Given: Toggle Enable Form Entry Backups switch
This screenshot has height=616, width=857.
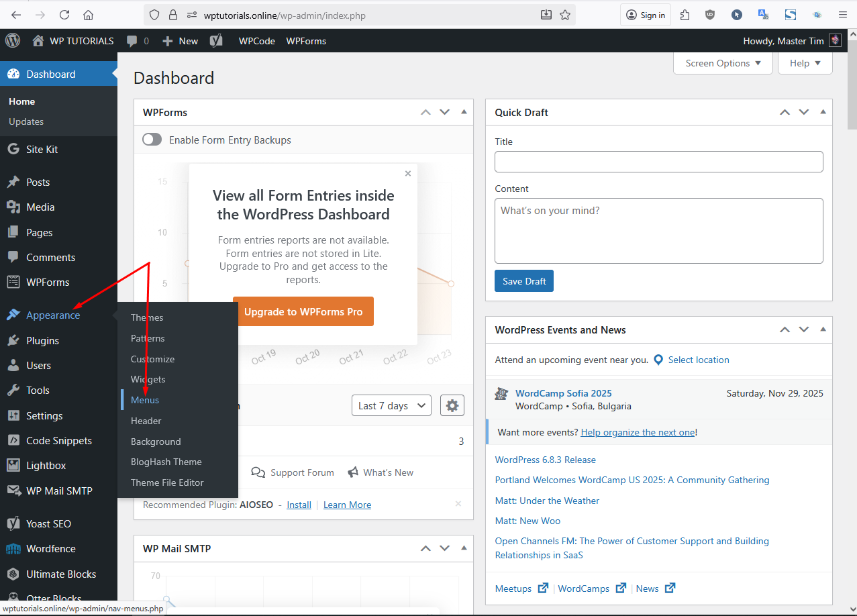Looking at the screenshot, I should 152,140.
